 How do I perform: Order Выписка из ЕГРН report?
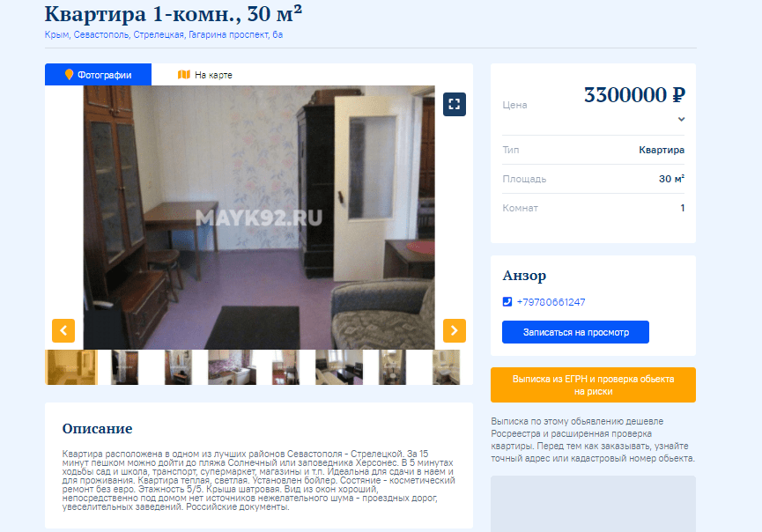click(x=593, y=385)
